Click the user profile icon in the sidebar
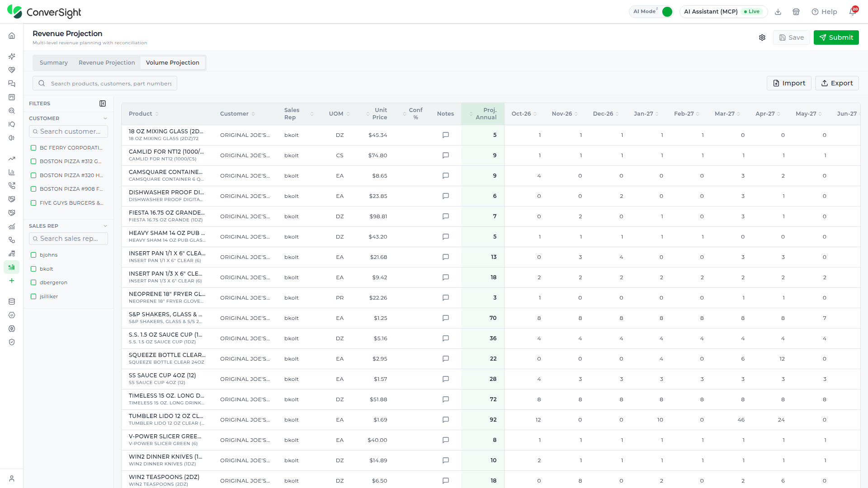This screenshot has width=868, height=488. click(12, 479)
